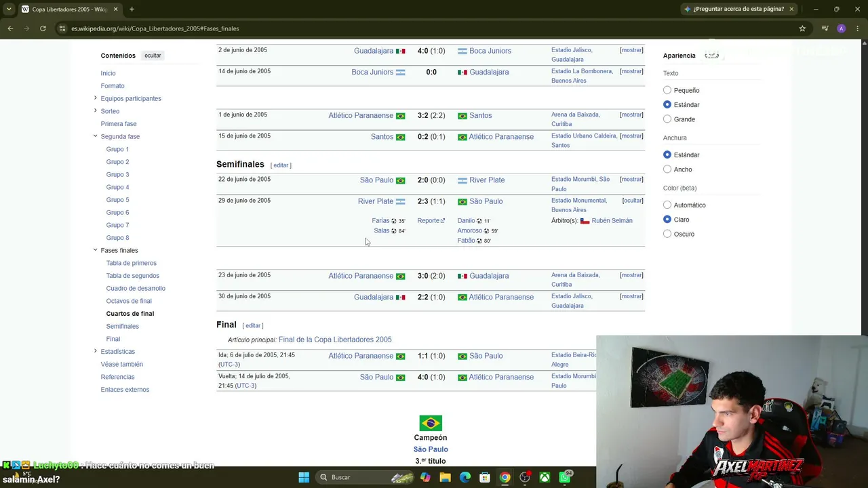Screen dimensions: 868x488
Task: Open the Tabla de primeros contents entry
Action: [131, 263]
